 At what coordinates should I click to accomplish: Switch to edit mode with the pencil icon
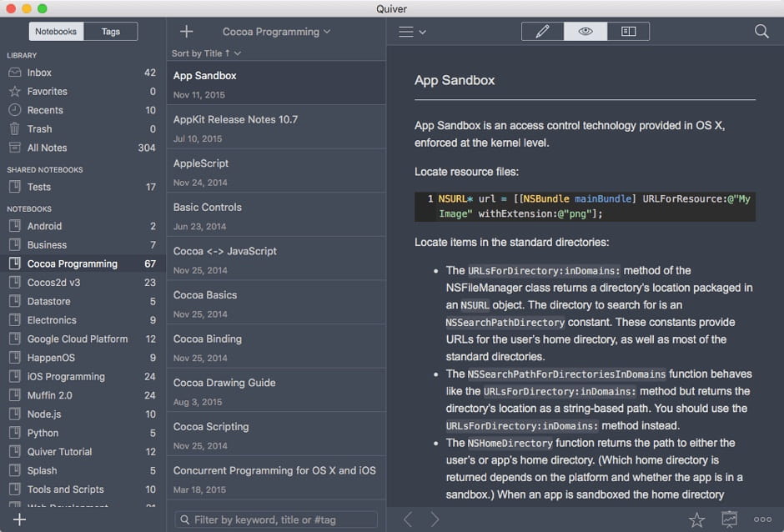coord(542,31)
